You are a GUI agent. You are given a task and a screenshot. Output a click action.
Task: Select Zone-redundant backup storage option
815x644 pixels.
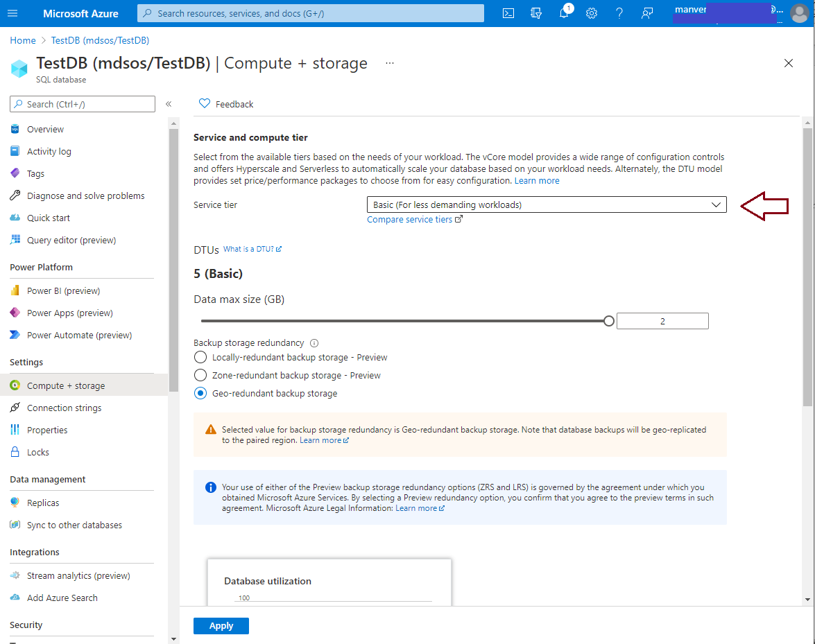click(200, 376)
